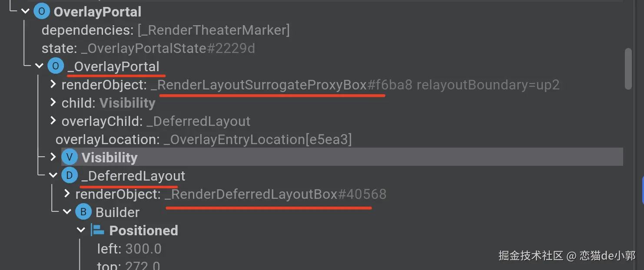Expand the highlighted Visibility widget node

click(x=53, y=157)
